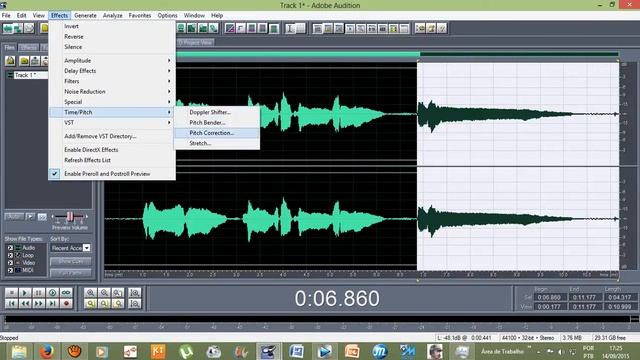Click the Stop transport button
Viewport: 640px width, 360px height.
coord(11,293)
